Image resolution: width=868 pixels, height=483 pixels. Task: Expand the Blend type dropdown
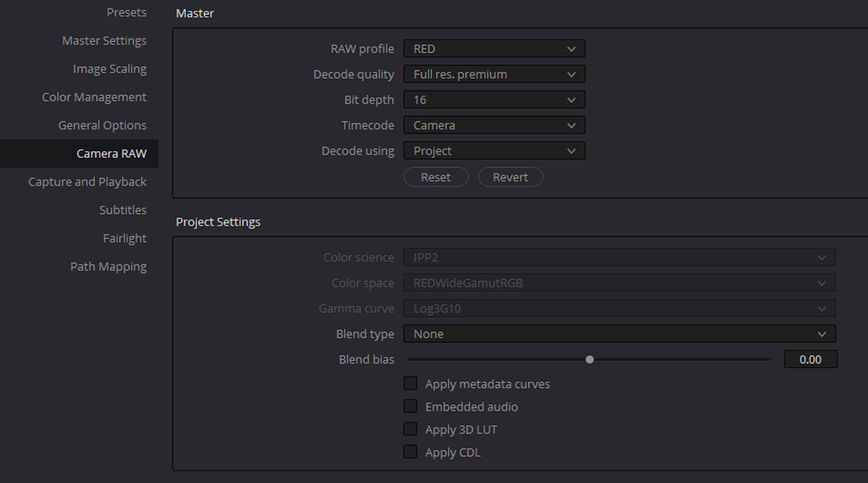(x=619, y=334)
